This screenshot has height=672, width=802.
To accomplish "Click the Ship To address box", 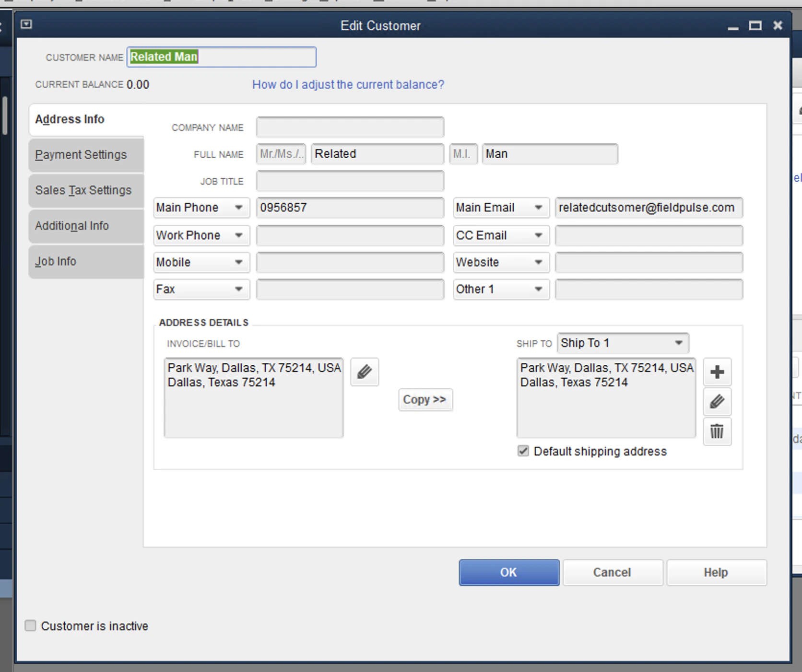I will coord(606,398).
